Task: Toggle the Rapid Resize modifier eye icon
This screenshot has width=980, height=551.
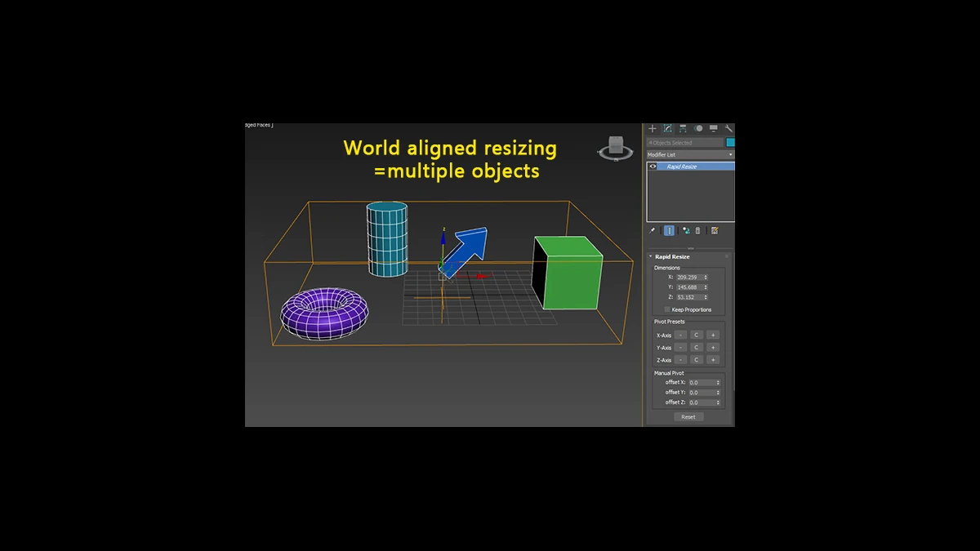Action: click(653, 167)
